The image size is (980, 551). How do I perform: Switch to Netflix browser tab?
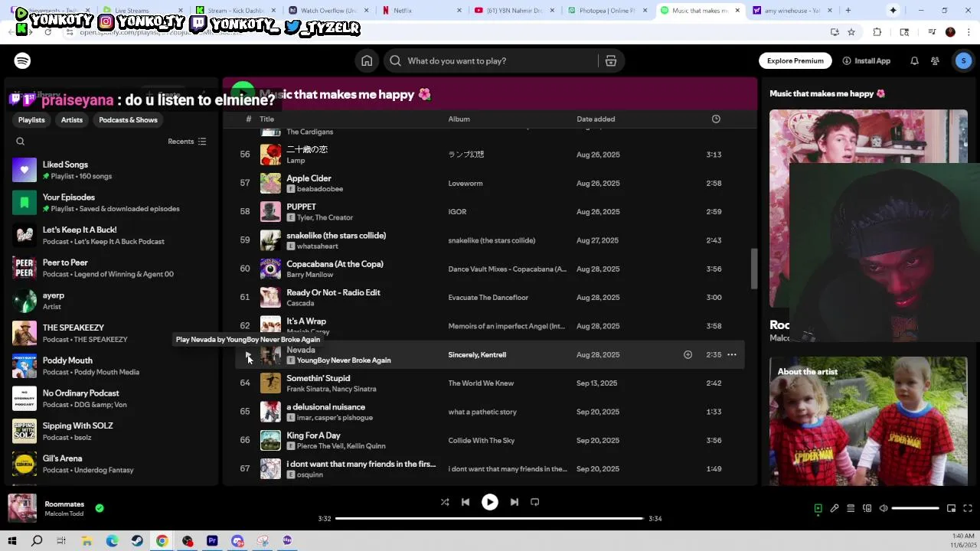[420, 11]
